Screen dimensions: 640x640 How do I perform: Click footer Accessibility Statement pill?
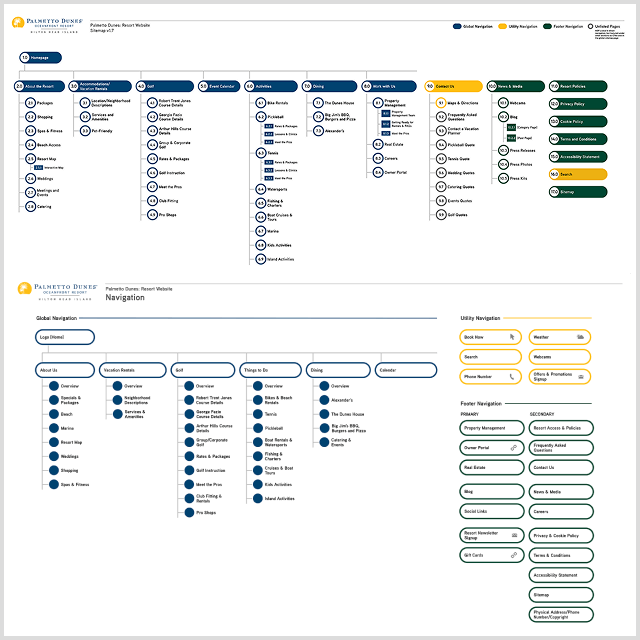click(561, 575)
